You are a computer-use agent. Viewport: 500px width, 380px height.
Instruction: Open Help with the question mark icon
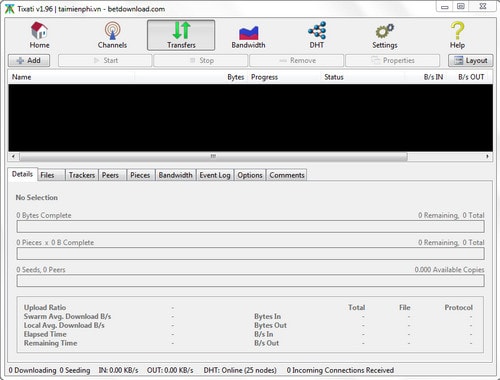tap(457, 35)
